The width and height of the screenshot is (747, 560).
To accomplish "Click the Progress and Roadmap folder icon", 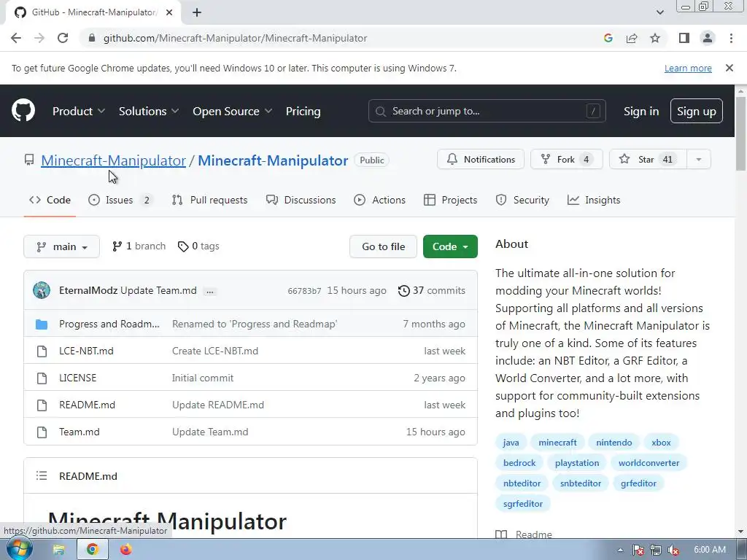I will 42,324.
